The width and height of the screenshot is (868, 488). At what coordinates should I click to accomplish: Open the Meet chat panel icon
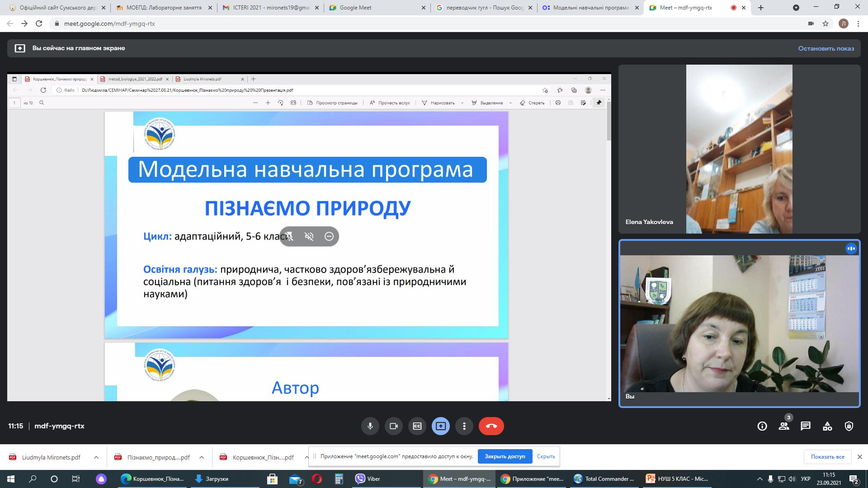[806, 426]
